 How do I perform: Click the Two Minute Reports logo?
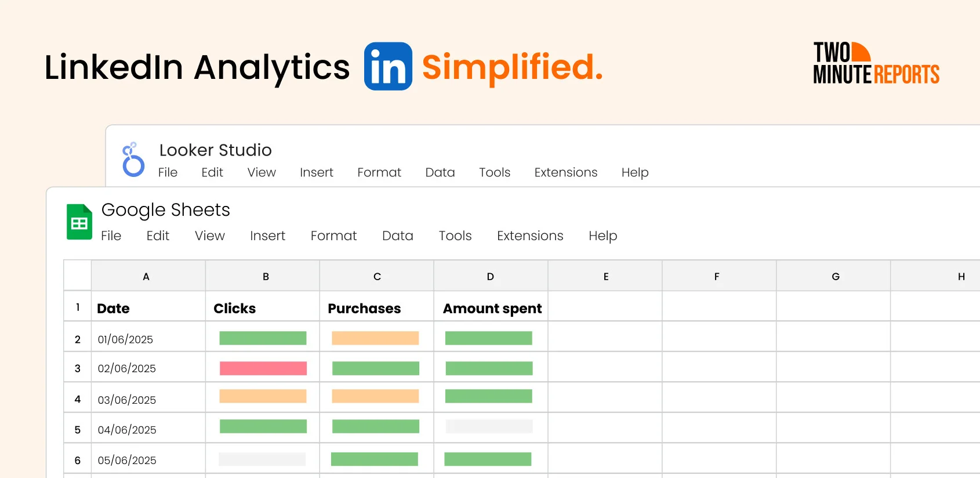click(x=876, y=63)
